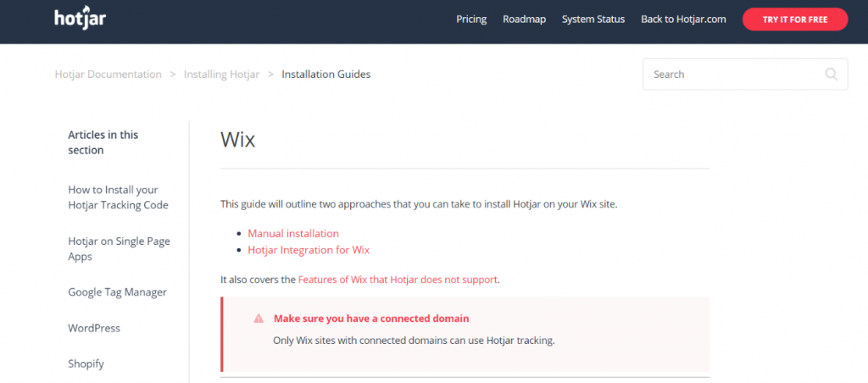
Task: Click 'This guide will outline two approaches' sentence
Action: tap(419, 204)
